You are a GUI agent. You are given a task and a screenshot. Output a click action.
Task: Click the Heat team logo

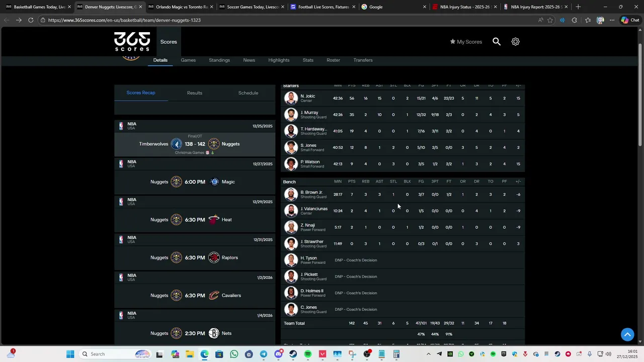click(214, 220)
